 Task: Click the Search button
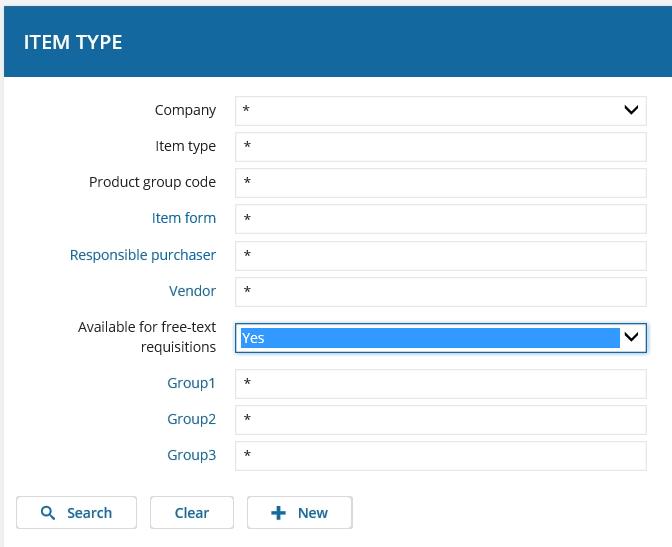point(76,513)
